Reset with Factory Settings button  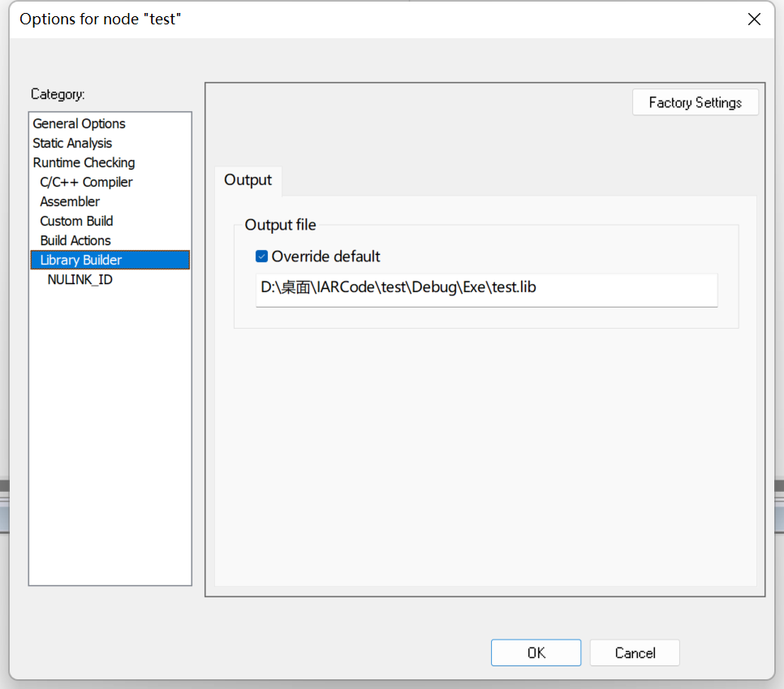(695, 102)
